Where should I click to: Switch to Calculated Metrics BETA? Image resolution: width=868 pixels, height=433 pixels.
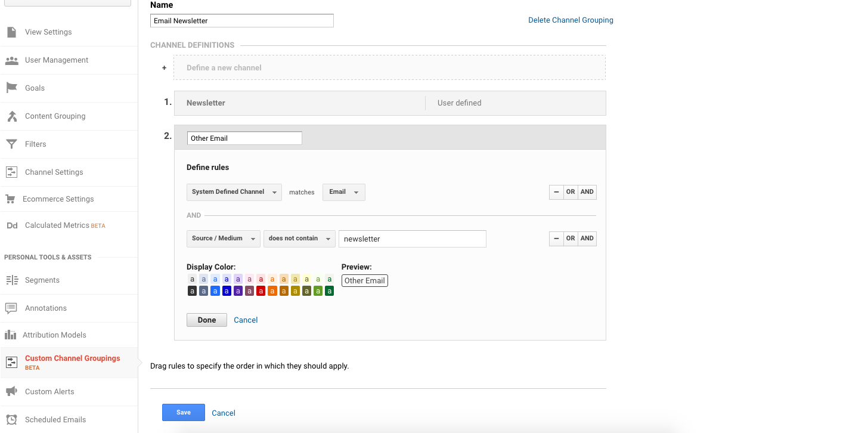[57, 225]
